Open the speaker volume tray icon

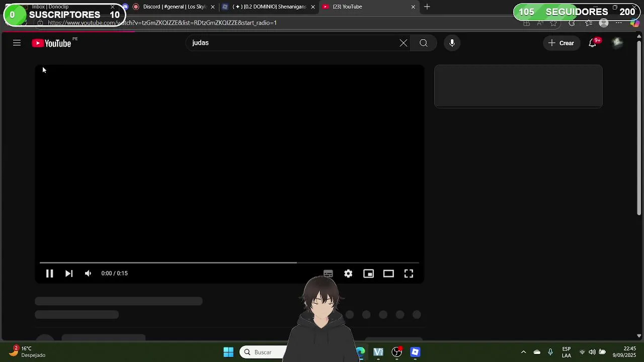click(x=592, y=352)
